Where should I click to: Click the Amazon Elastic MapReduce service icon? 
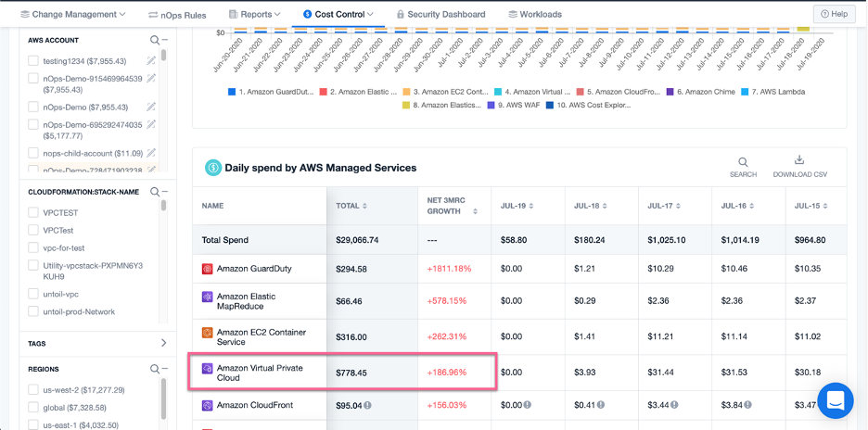[x=207, y=297]
